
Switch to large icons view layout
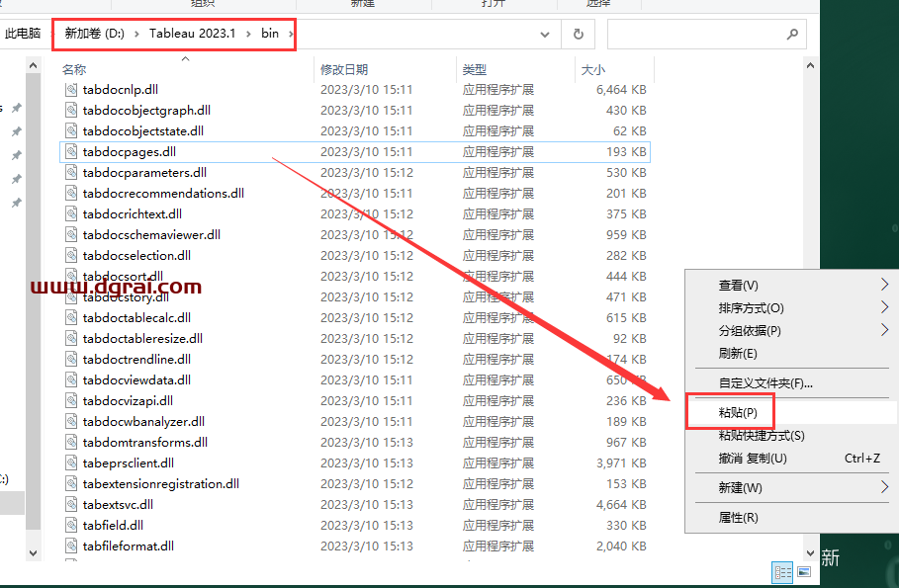(804, 572)
